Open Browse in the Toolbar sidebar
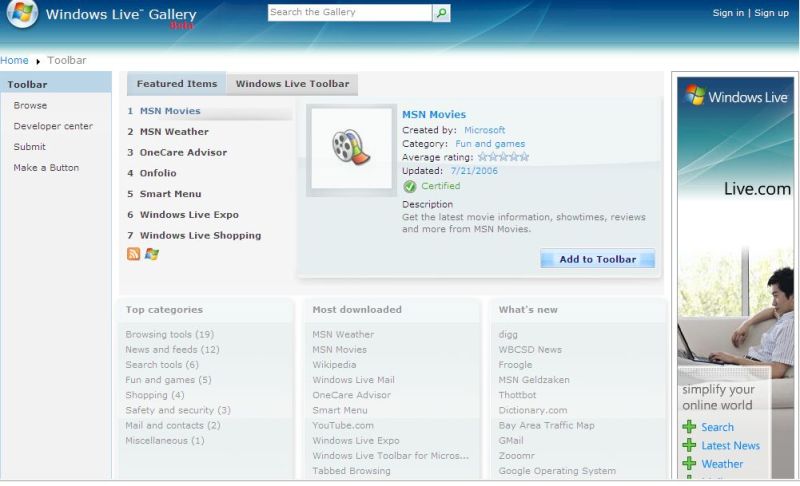Viewport: 800px width, 486px height. tap(30, 106)
